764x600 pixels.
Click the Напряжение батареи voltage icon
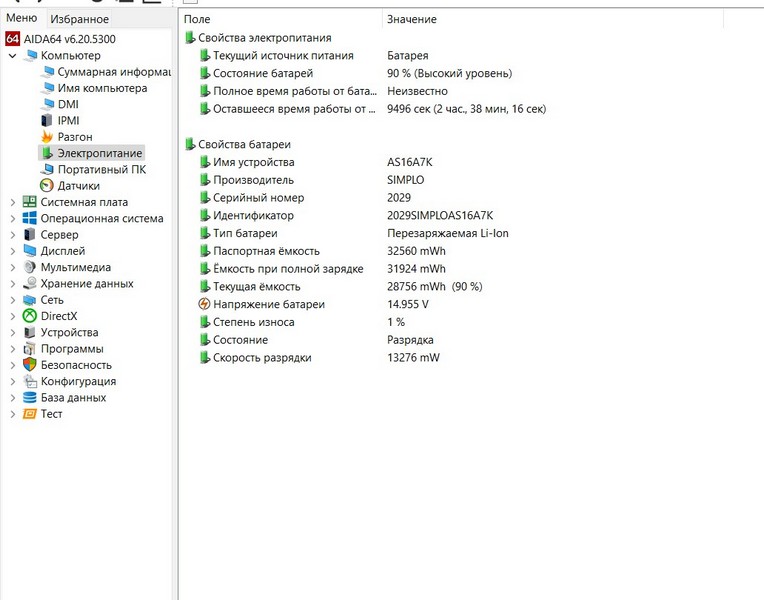coord(205,304)
